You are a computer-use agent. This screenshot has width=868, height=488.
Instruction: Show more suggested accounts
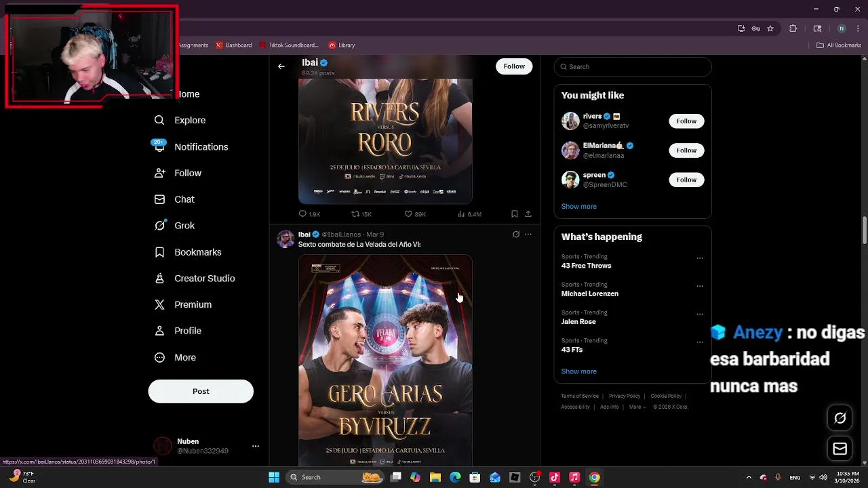coord(578,206)
